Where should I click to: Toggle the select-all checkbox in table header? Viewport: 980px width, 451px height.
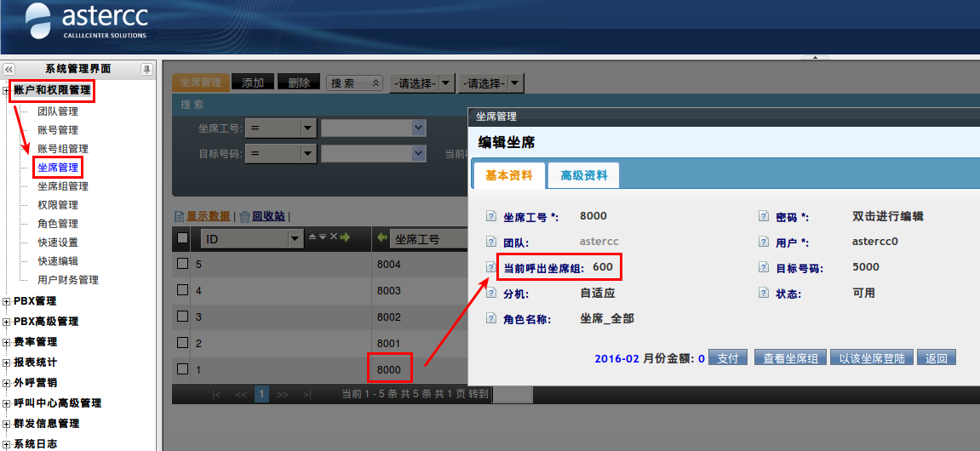coord(182,238)
